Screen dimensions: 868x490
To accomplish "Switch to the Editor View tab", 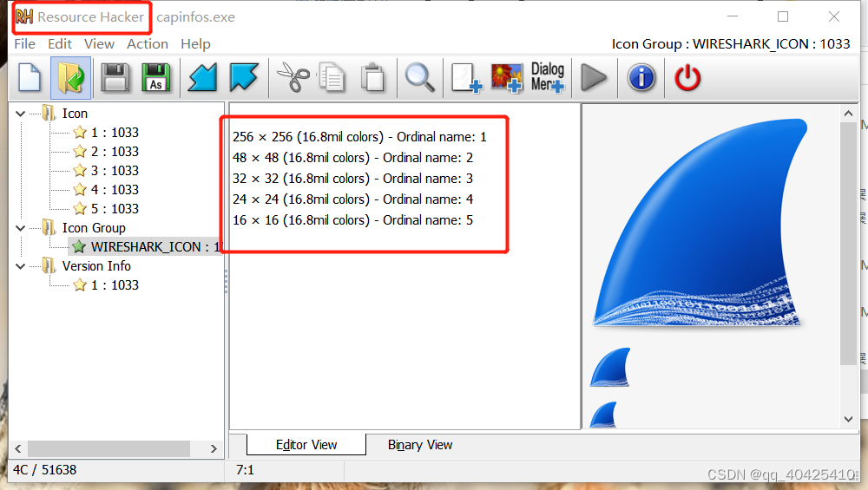I will (x=306, y=445).
